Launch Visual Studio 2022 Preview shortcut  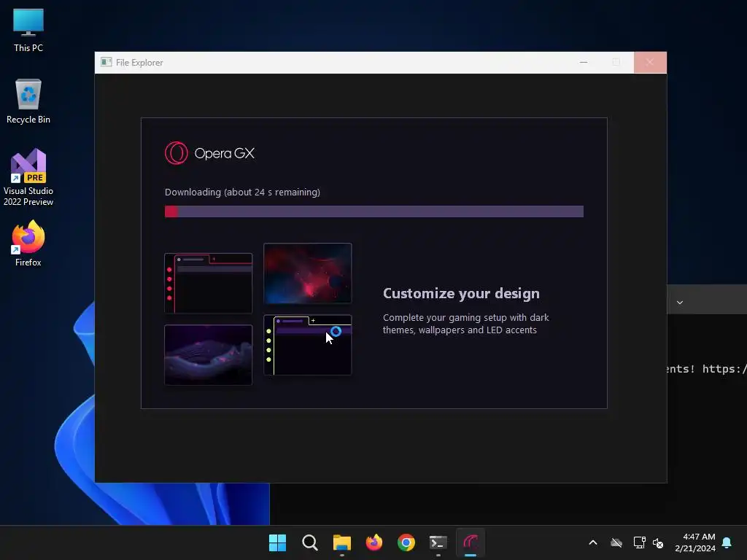[x=28, y=178]
